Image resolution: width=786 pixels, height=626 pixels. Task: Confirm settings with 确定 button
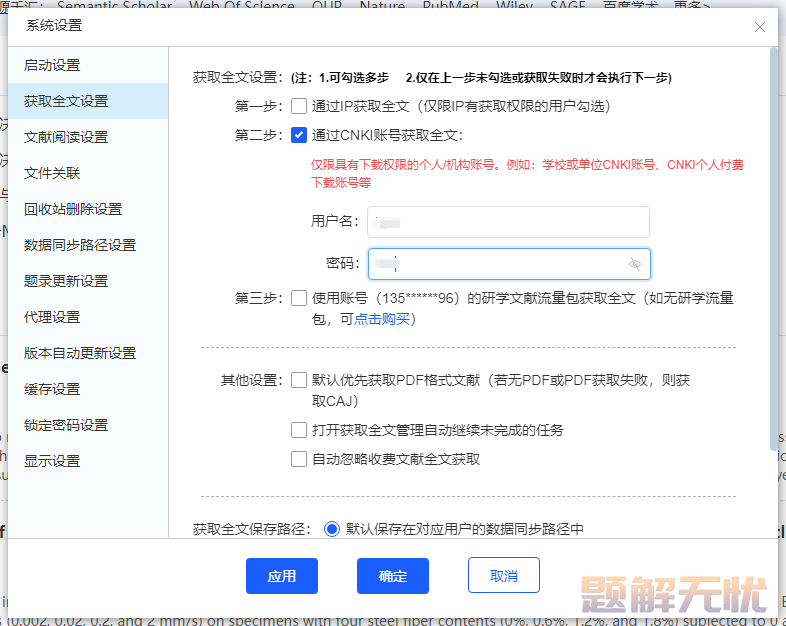tap(393, 576)
